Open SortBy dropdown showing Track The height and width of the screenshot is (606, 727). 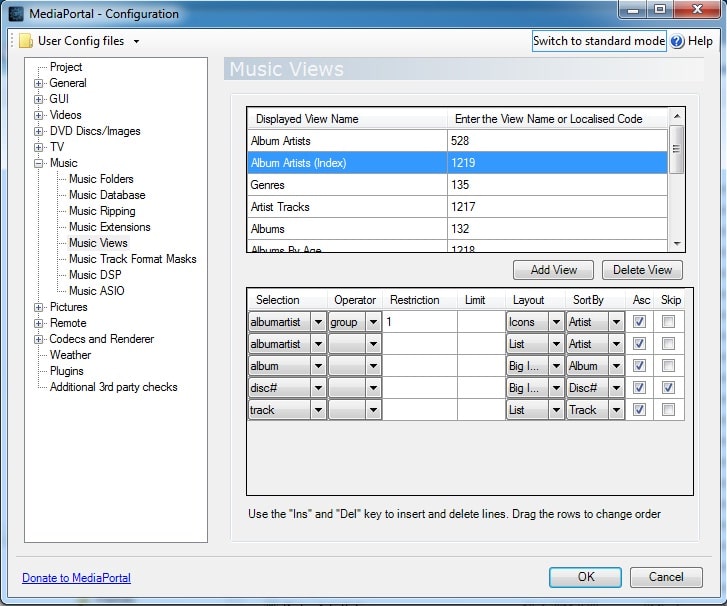tap(616, 410)
